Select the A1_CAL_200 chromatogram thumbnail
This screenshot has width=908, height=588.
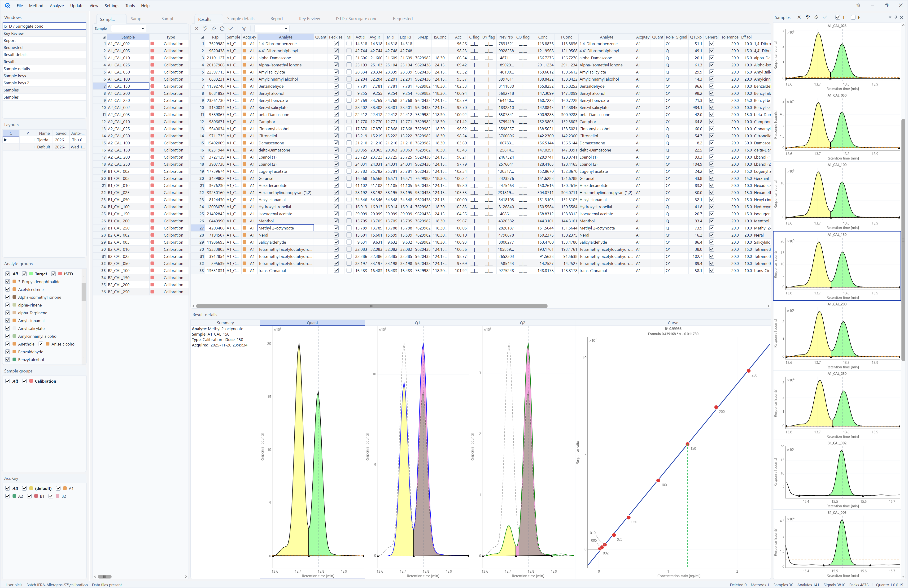pyautogui.click(x=837, y=336)
